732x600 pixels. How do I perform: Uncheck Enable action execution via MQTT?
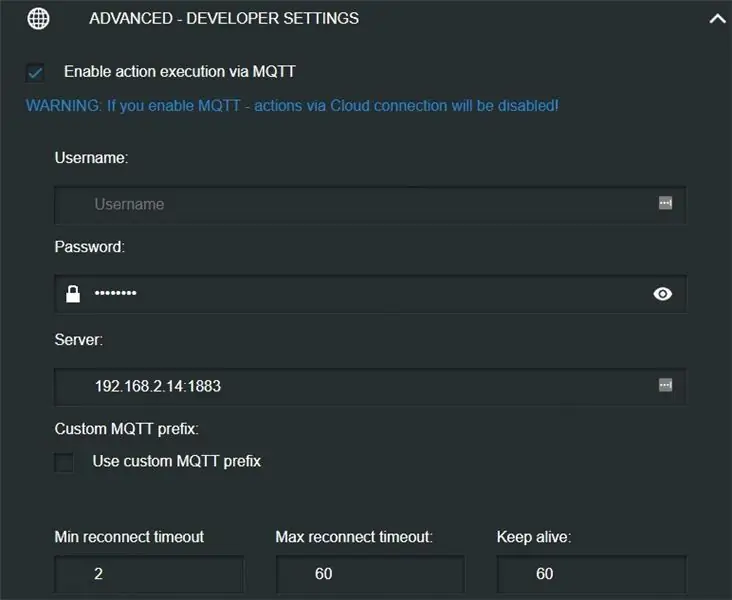[x=35, y=72]
